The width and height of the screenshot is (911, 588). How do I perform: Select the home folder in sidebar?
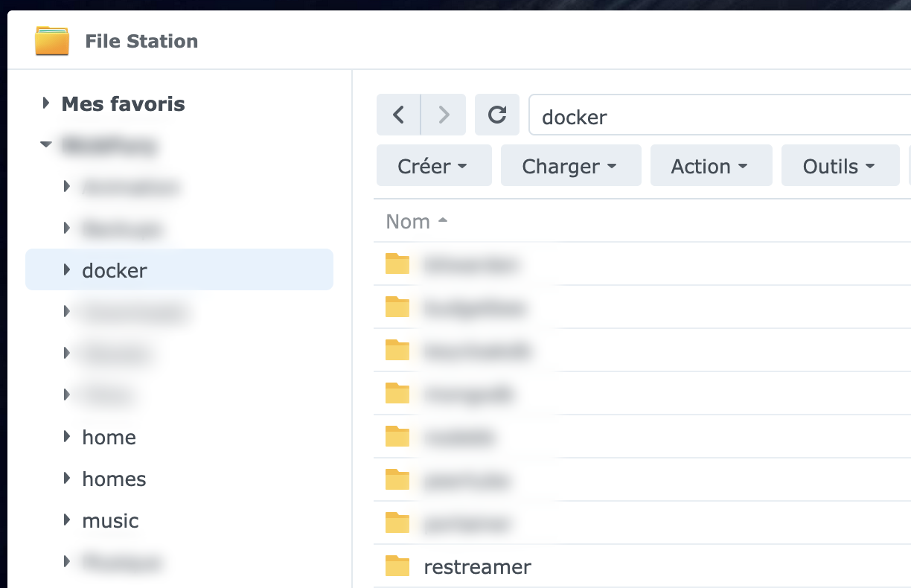point(109,437)
